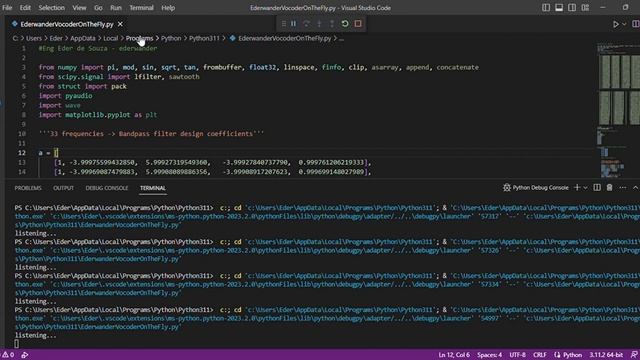Expand breadcrumb trailing ellipsis symbol
The width and height of the screenshot is (640, 360).
tap(341, 38)
